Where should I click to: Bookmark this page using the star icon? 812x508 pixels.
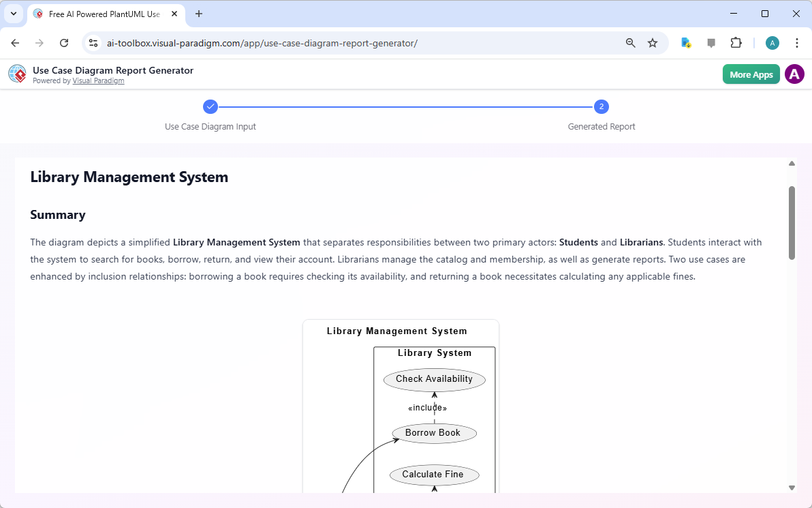[653, 42]
